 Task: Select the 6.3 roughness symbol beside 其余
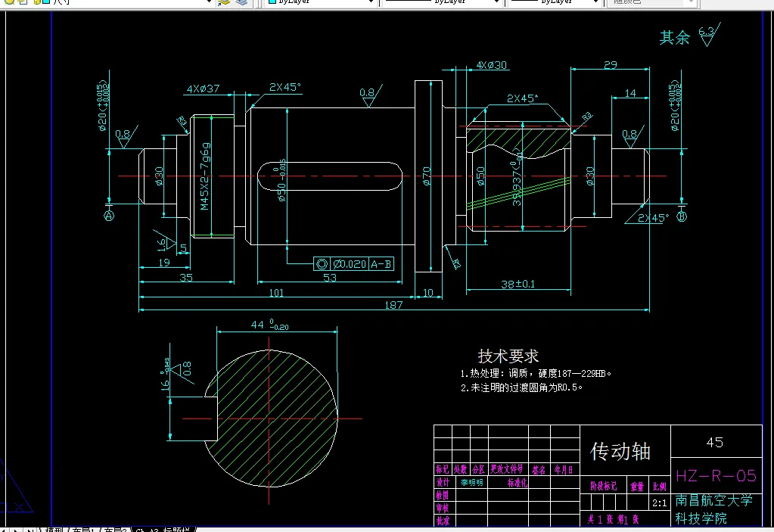[x=709, y=35]
